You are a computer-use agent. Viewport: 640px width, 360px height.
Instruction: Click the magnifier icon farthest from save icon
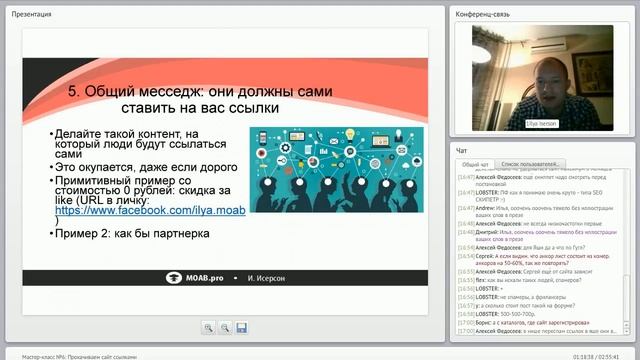pyautogui.click(x=208, y=328)
